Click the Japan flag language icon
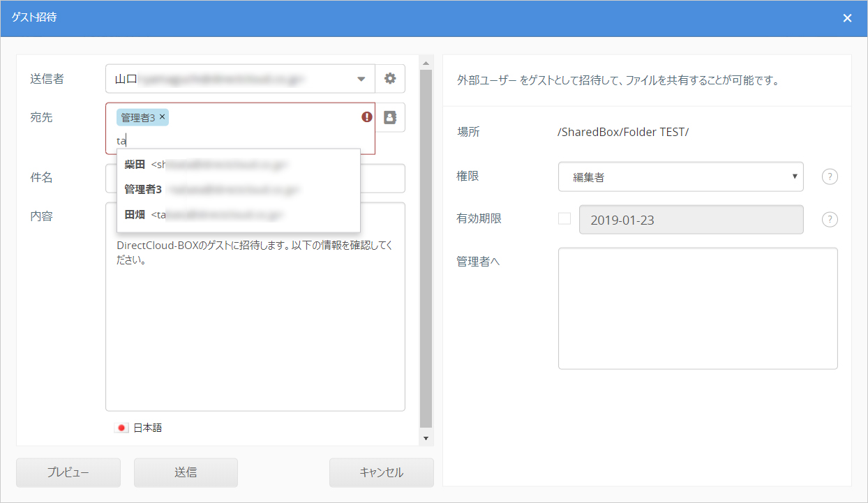This screenshot has width=868, height=503. tap(122, 428)
